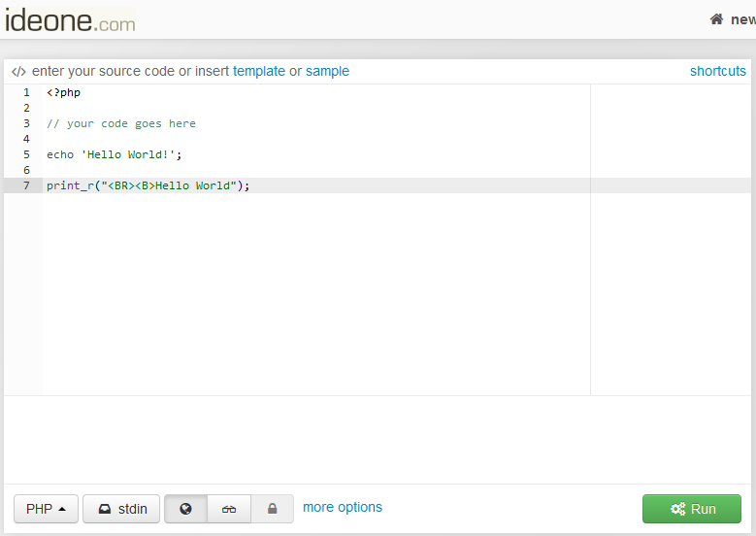Set visibility to secret with glasses icon
756x536 pixels.
(229, 509)
